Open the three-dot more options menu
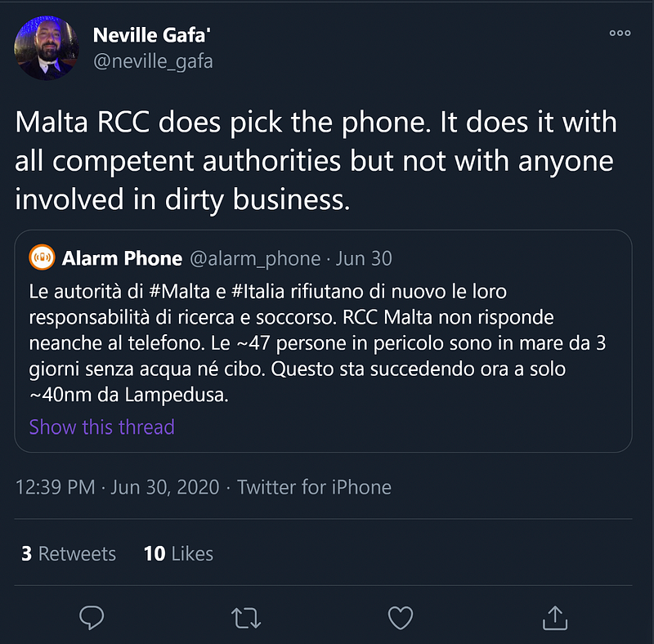Image resolution: width=654 pixels, height=644 pixels. point(620,34)
